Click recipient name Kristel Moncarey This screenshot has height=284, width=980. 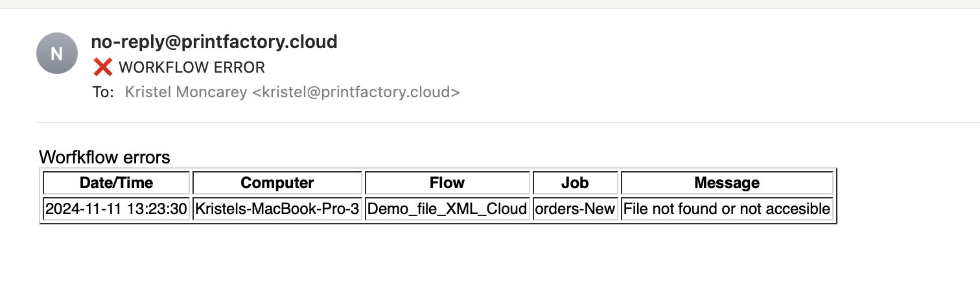coord(186,92)
